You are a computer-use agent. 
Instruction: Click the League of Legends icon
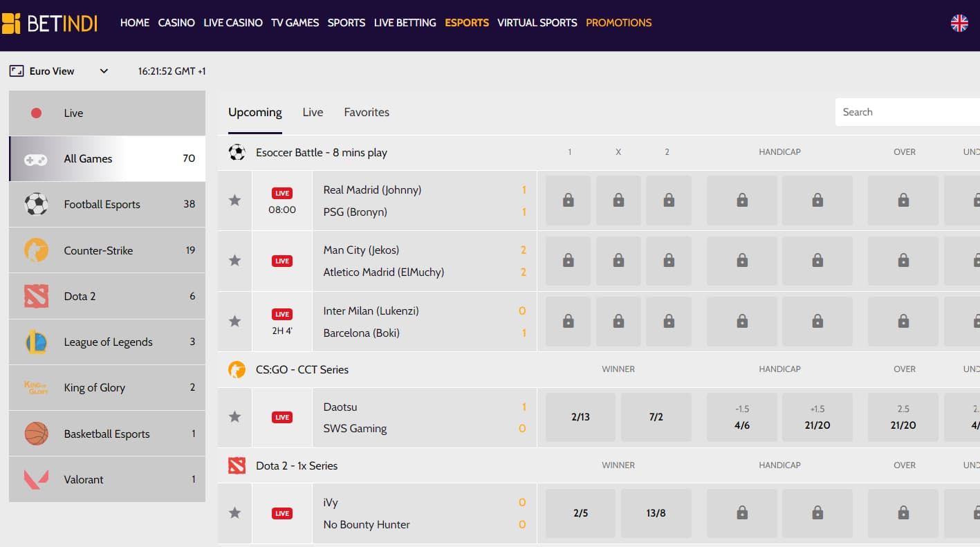[36, 342]
